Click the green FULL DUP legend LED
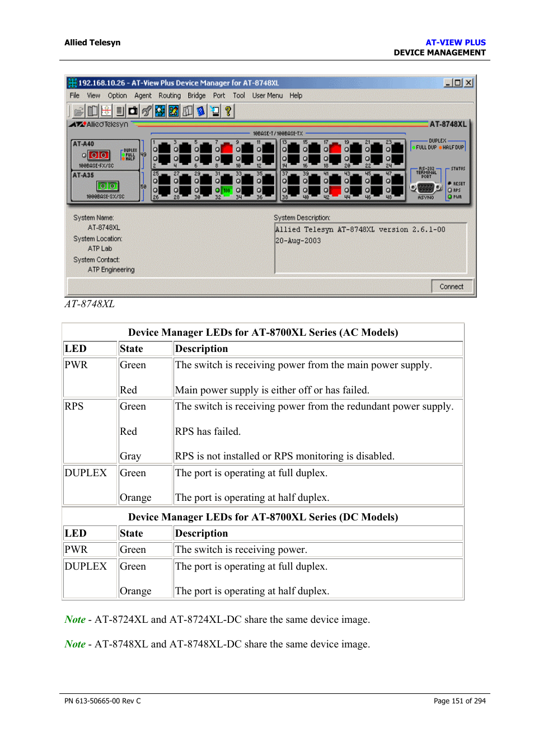The height and width of the screenshot is (756, 534). [x=414, y=148]
